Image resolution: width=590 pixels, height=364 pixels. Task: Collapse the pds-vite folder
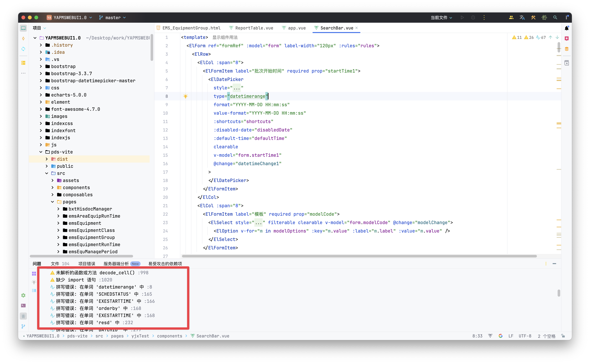pyautogui.click(x=41, y=152)
